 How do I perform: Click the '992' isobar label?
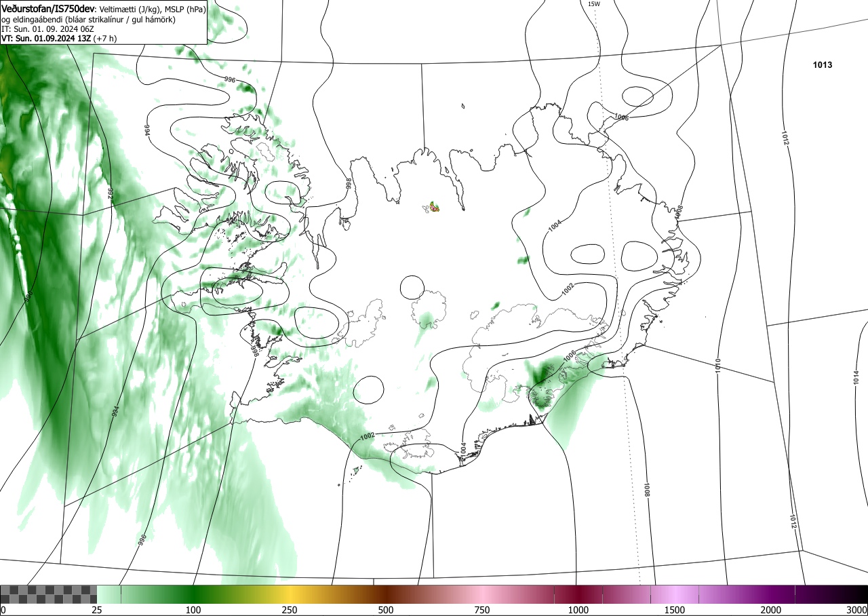110,193
